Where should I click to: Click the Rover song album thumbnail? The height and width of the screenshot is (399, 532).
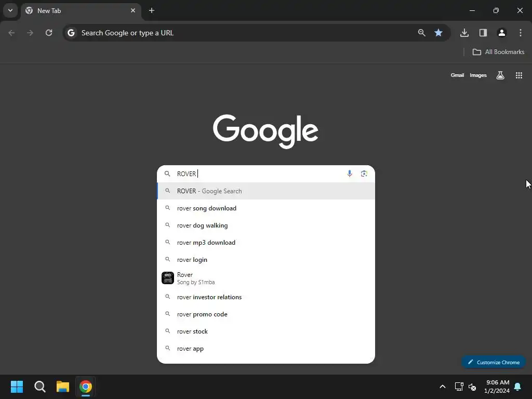[168, 278]
